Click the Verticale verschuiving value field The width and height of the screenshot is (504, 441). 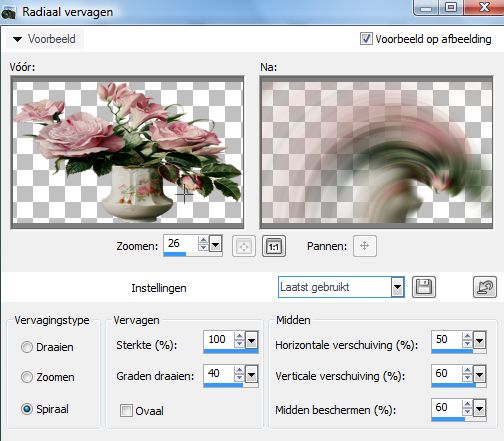[447, 373]
